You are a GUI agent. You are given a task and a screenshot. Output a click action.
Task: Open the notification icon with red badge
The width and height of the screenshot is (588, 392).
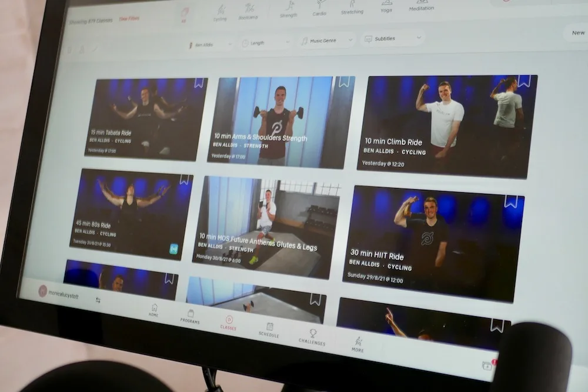[x=489, y=364]
